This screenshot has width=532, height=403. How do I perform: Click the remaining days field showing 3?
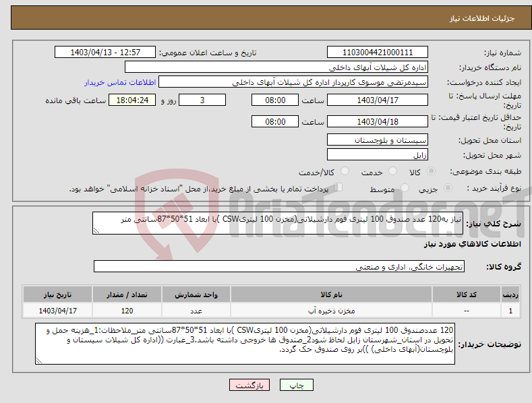pyautogui.click(x=202, y=100)
